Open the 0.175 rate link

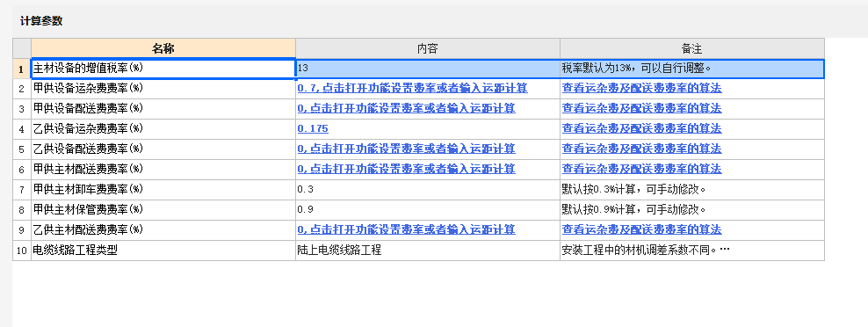pos(313,128)
